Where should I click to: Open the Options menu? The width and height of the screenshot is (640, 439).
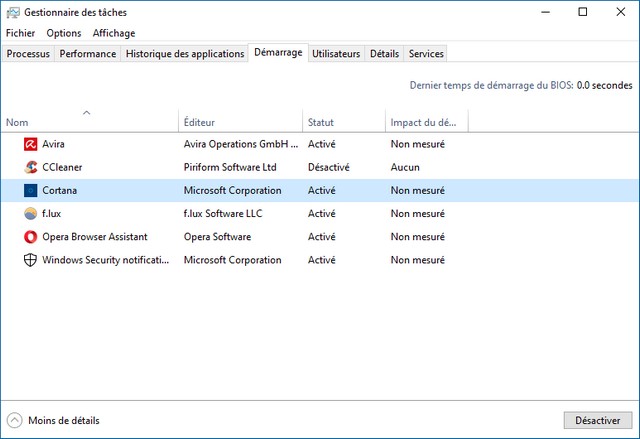pos(64,33)
